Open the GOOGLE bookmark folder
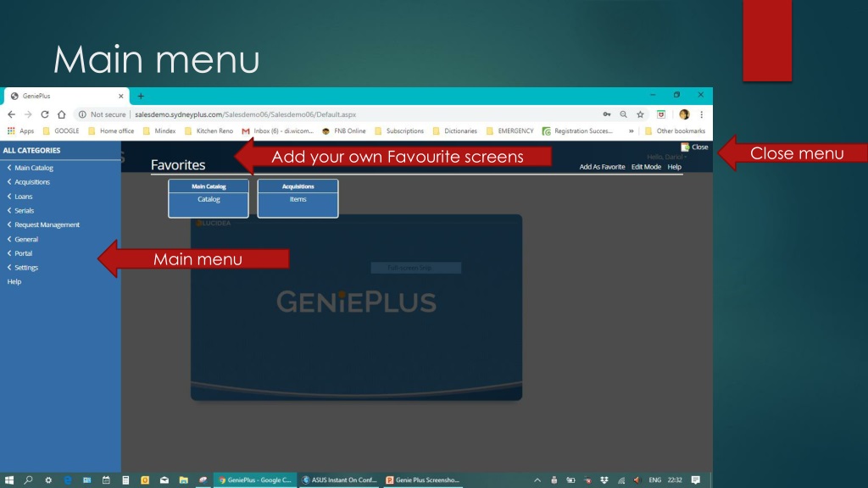Image resolution: width=868 pixels, height=488 pixels. click(x=61, y=131)
